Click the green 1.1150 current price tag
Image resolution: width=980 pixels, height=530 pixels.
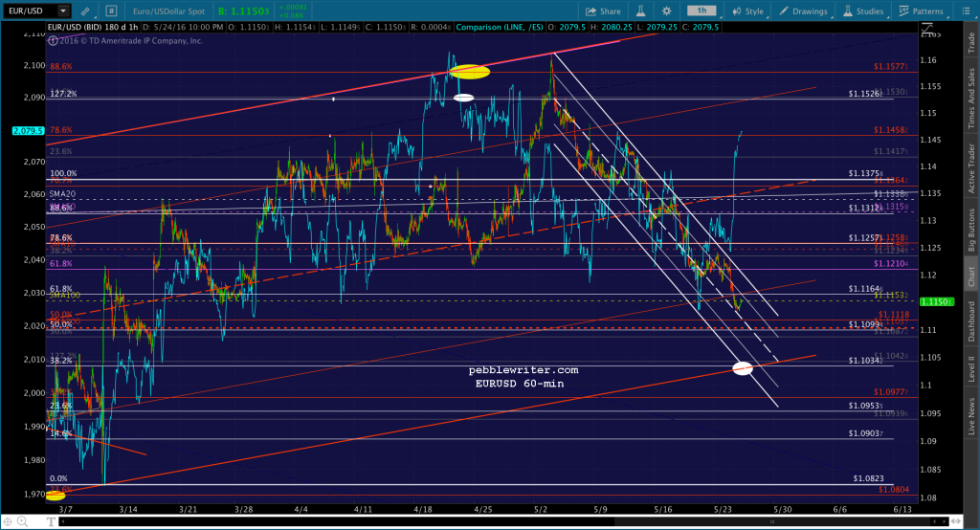(x=937, y=302)
